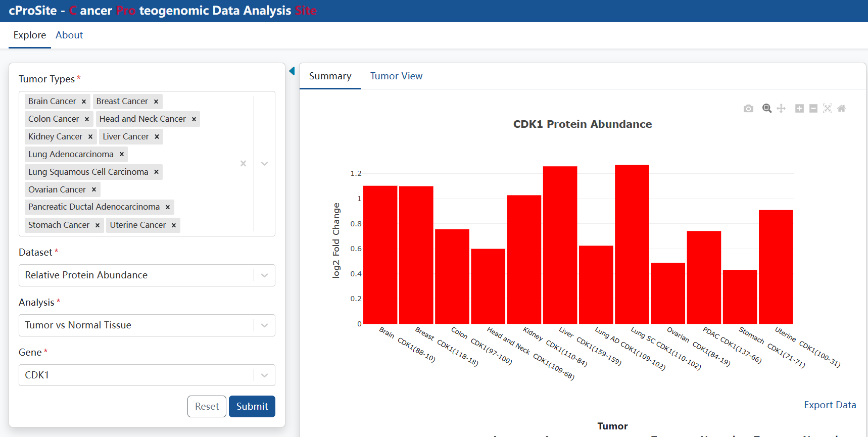Remove the Liver Cancer tag
Viewport: 868px width, 437px height.
click(x=157, y=137)
